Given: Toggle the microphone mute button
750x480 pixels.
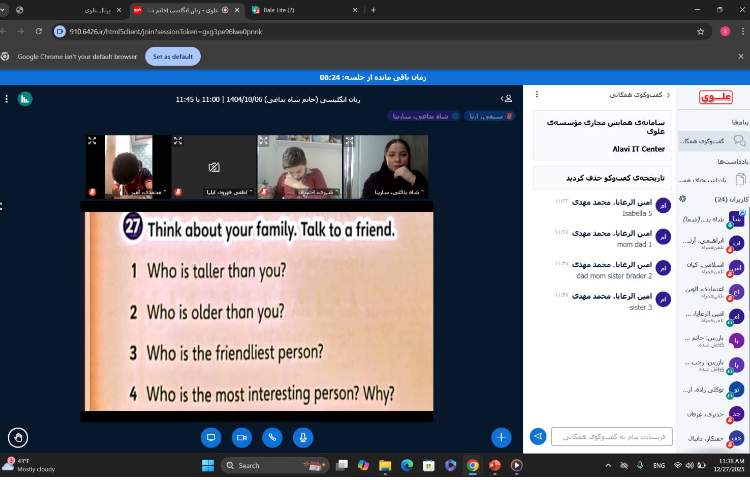Looking at the screenshot, I should [302, 437].
